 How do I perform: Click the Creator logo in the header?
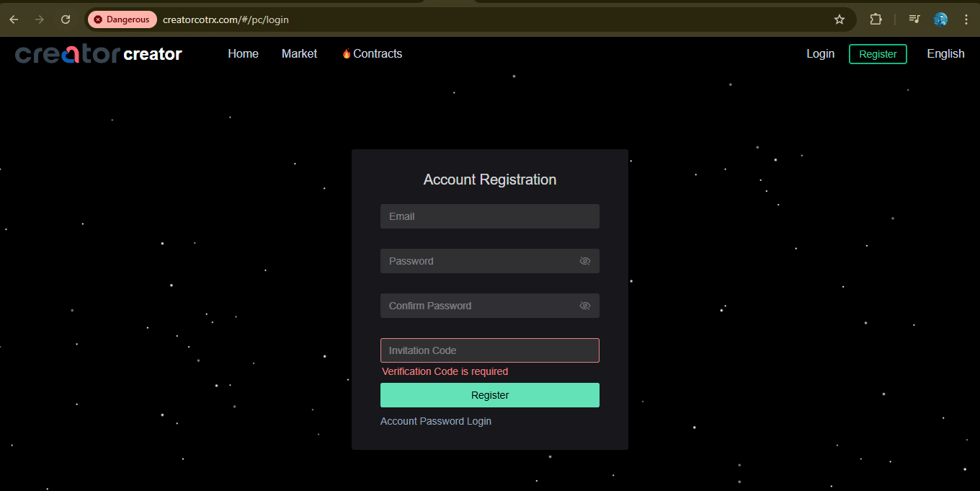(97, 53)
